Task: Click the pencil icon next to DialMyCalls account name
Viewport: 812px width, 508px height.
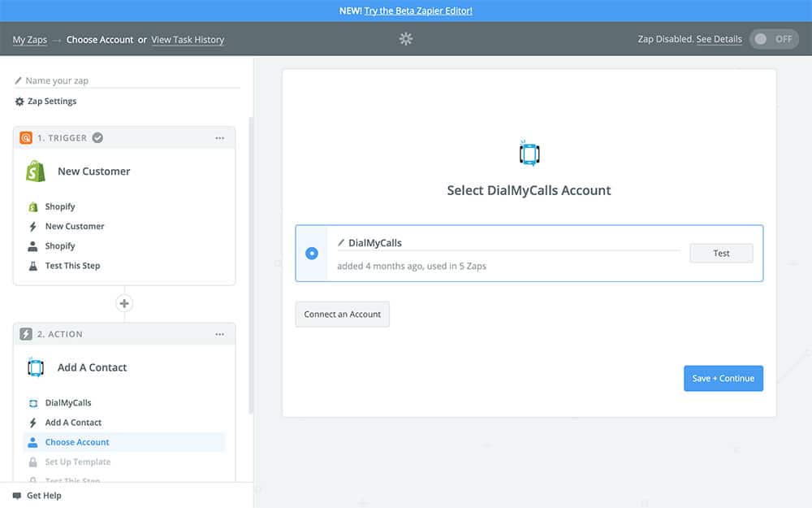Action: (x=341, y=242)
